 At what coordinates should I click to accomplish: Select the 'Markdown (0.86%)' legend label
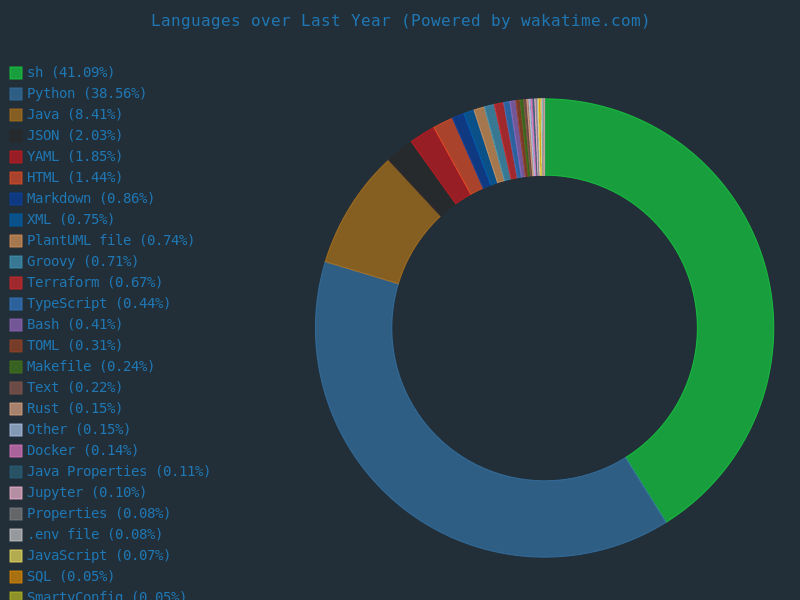pos(91,198)
